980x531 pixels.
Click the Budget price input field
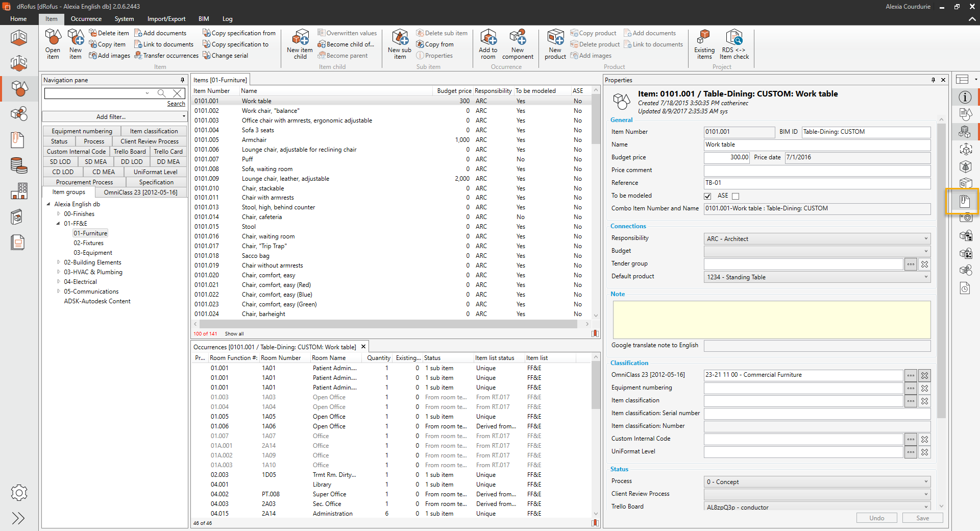point(727,157)
